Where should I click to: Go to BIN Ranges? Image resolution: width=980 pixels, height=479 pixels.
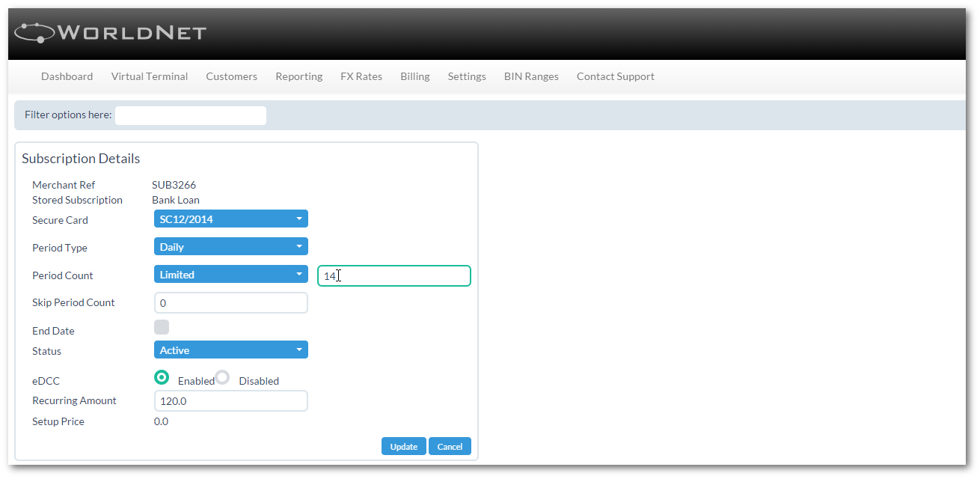[531, 76]
